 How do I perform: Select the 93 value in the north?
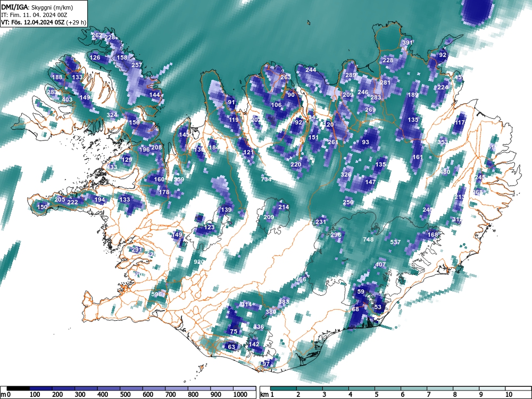coord(365,142)
